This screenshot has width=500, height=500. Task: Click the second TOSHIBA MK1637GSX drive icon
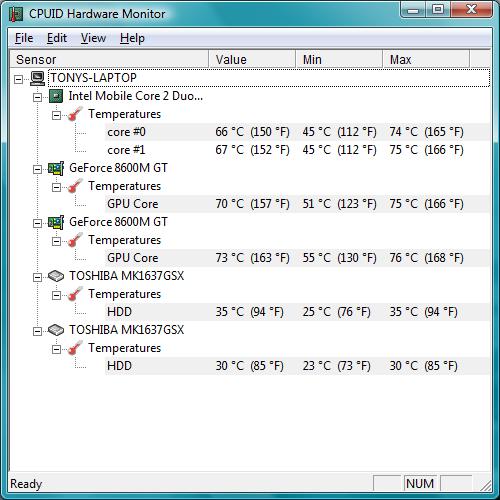(56, 330)
